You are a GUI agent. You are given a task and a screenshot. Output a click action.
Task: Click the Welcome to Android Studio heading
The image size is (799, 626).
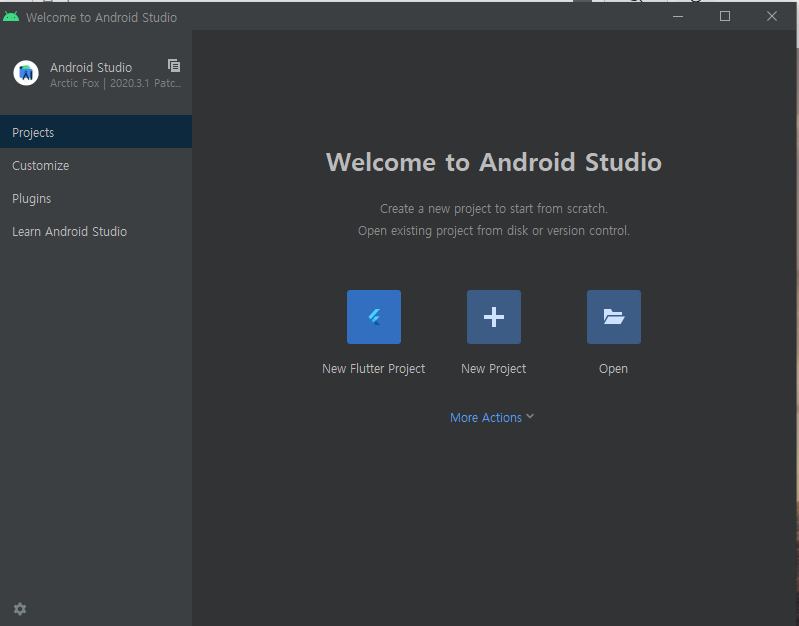tap(494, 162)
